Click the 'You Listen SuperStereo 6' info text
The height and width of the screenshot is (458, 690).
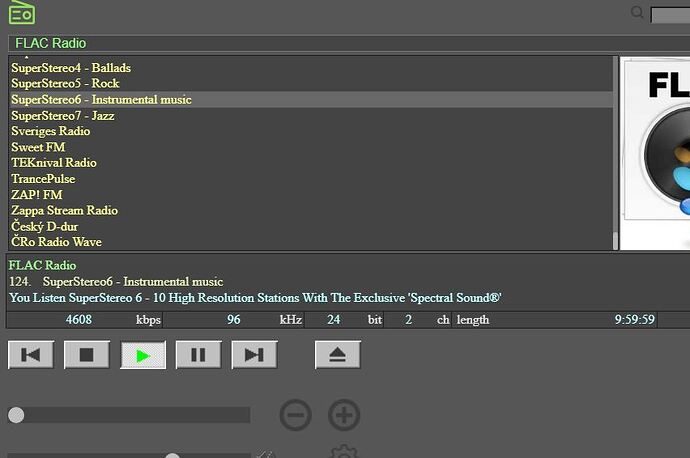coord(255,298)
